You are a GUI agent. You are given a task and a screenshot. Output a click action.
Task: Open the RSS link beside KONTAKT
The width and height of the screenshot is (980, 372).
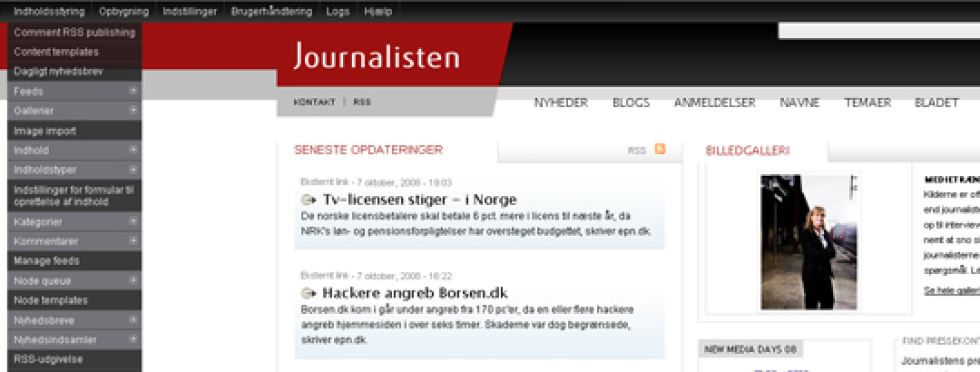coord(362,103)
